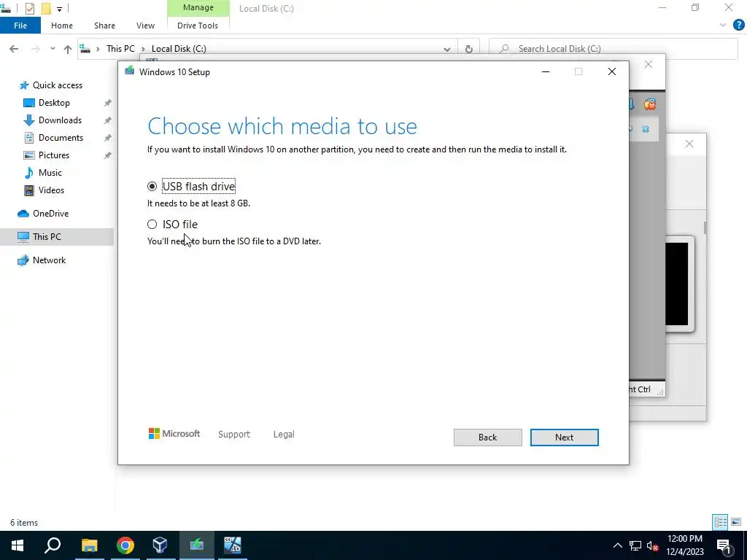Show hidden system tray icons
This screenshot has height=560, width=747.
click(x=617, y=545)
